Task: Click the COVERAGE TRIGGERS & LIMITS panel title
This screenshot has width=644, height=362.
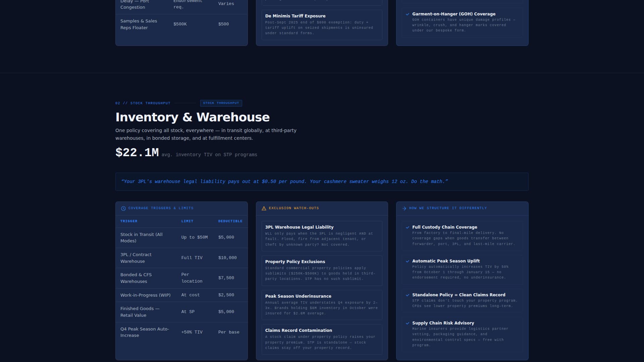Action: pyautogui.click(x=161, y=208)
